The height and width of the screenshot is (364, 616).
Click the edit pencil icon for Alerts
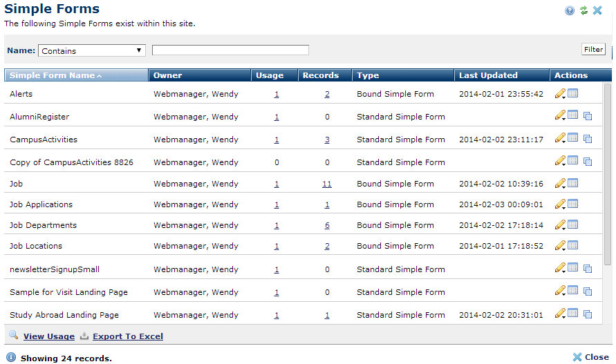tap(559, 93)
